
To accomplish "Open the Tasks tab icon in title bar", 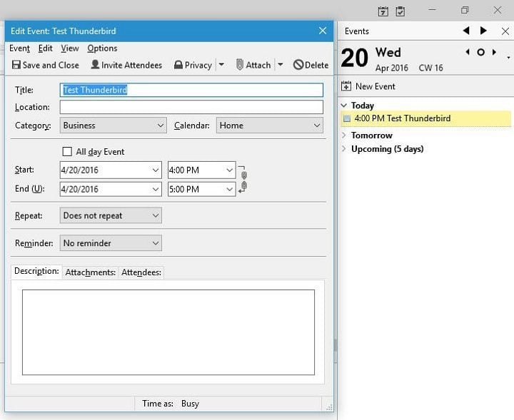I will click(x=400, y=11).
